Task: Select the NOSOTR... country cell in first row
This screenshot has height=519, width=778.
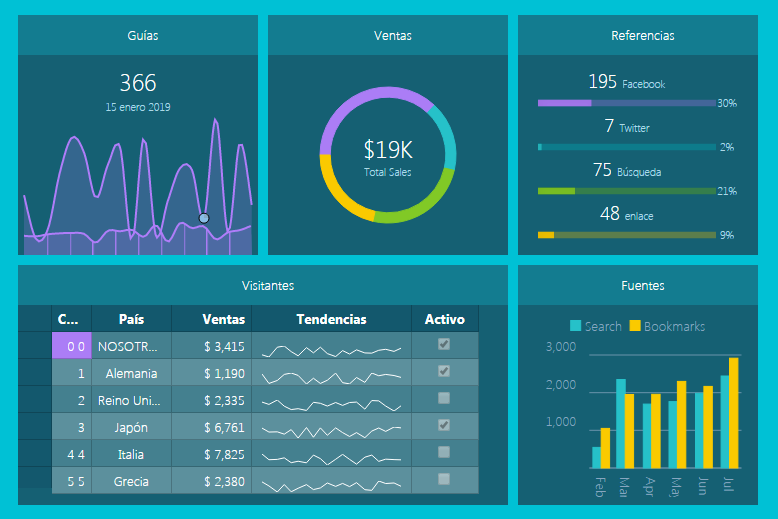Action: pyautogui.click(x=131, y=346)
